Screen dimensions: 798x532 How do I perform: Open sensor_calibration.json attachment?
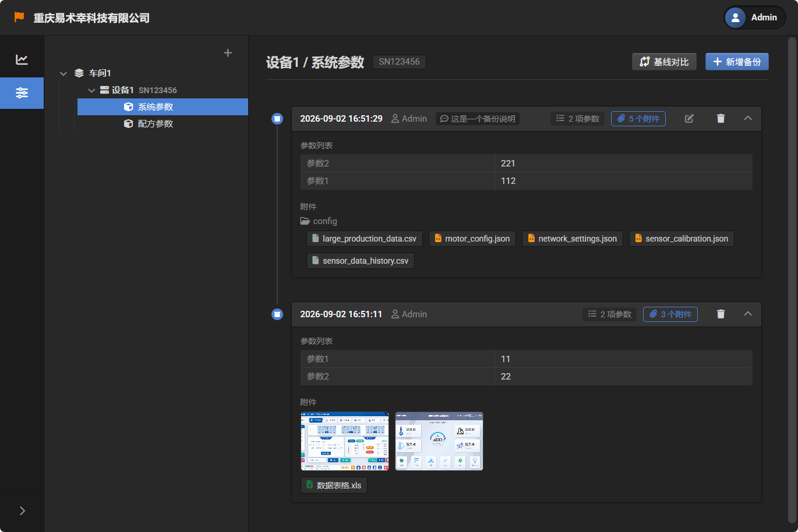[x=682, y=239]
